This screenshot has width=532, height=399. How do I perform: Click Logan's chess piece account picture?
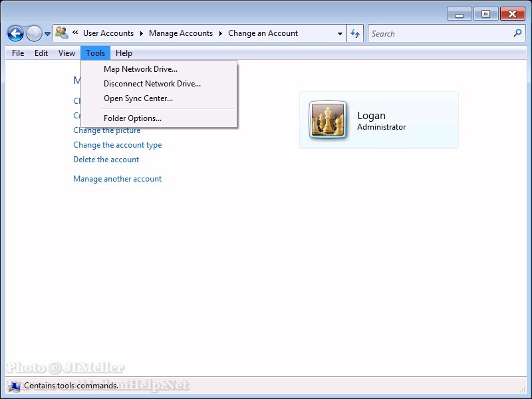coord(328,120)
